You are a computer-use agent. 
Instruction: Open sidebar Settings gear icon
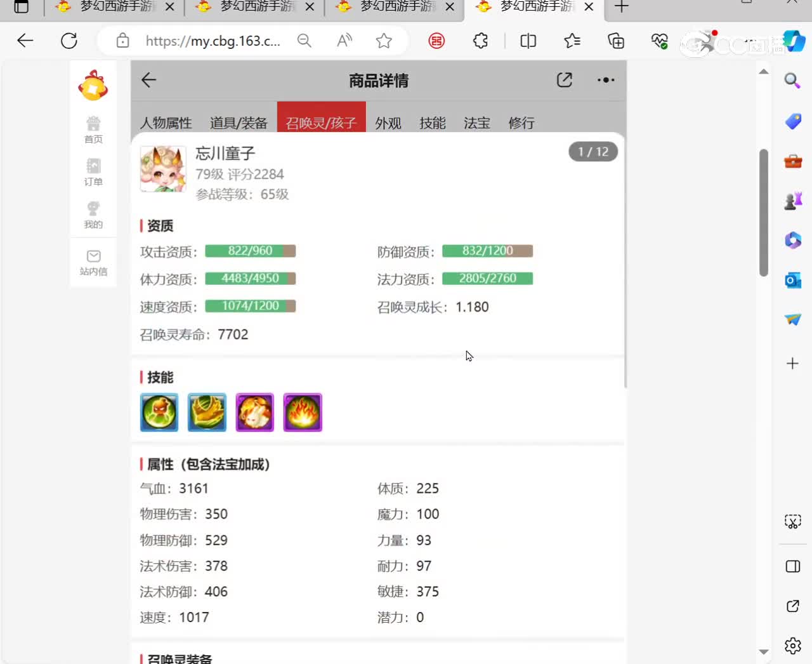click(793, 646)
